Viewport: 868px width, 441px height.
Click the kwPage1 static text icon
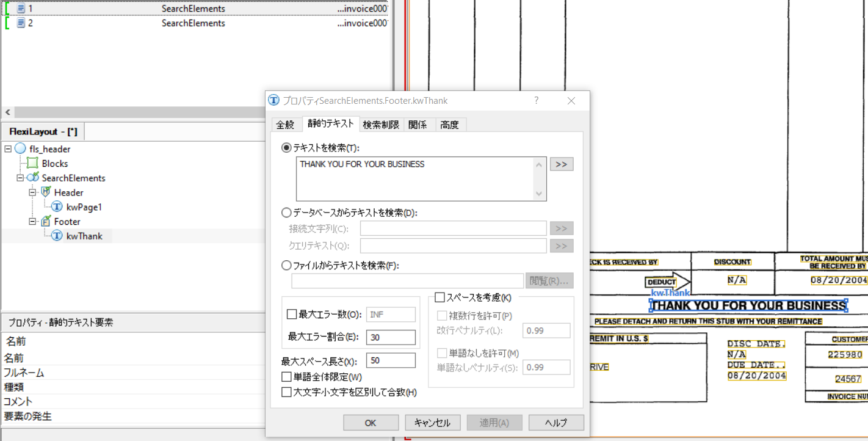57,207
